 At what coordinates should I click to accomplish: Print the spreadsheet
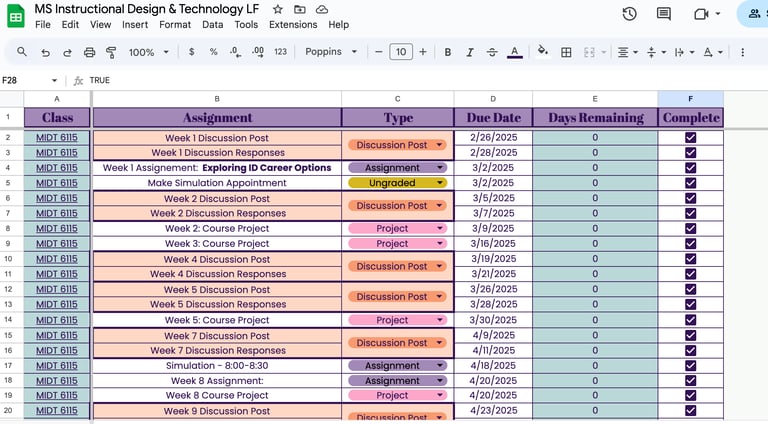[89, 52]
